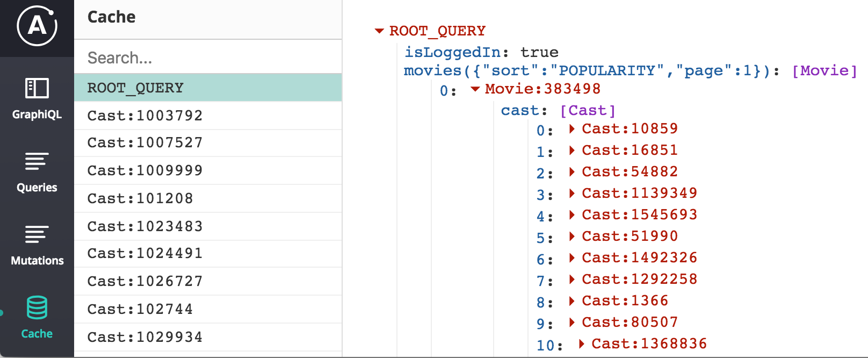Expand the Cast:1366 node
The width and height of the screenshot is (868, 358).
(x=572, y=301)
